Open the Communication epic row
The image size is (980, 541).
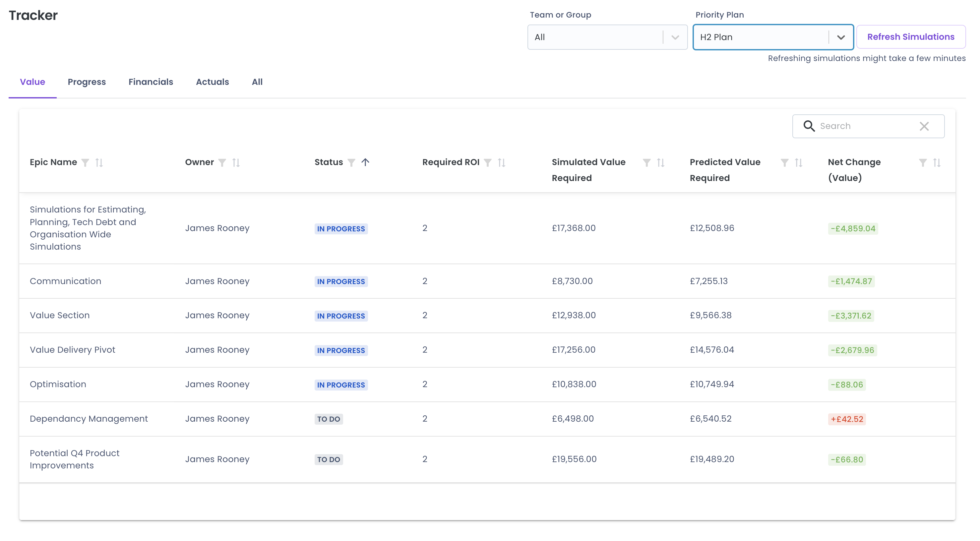click(65, 281)
